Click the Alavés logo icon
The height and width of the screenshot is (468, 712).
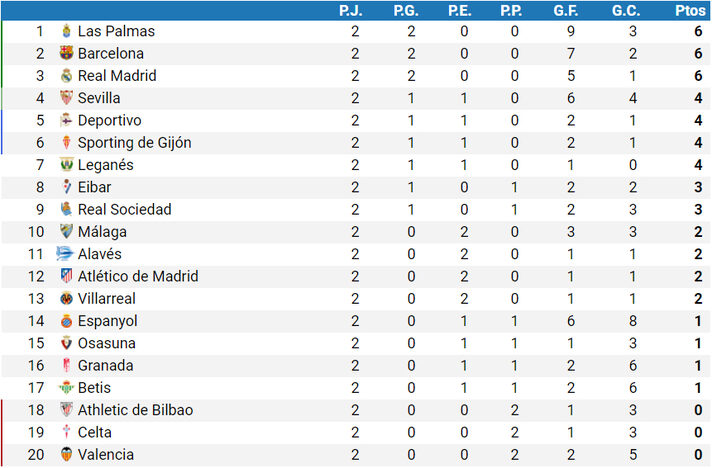tap(64, 253)
